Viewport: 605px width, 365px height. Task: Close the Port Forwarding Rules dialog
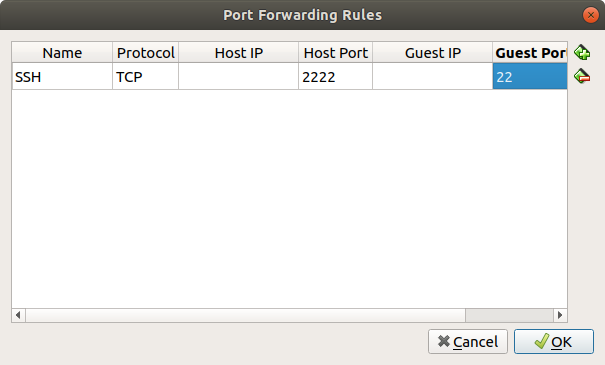[590, 15]
